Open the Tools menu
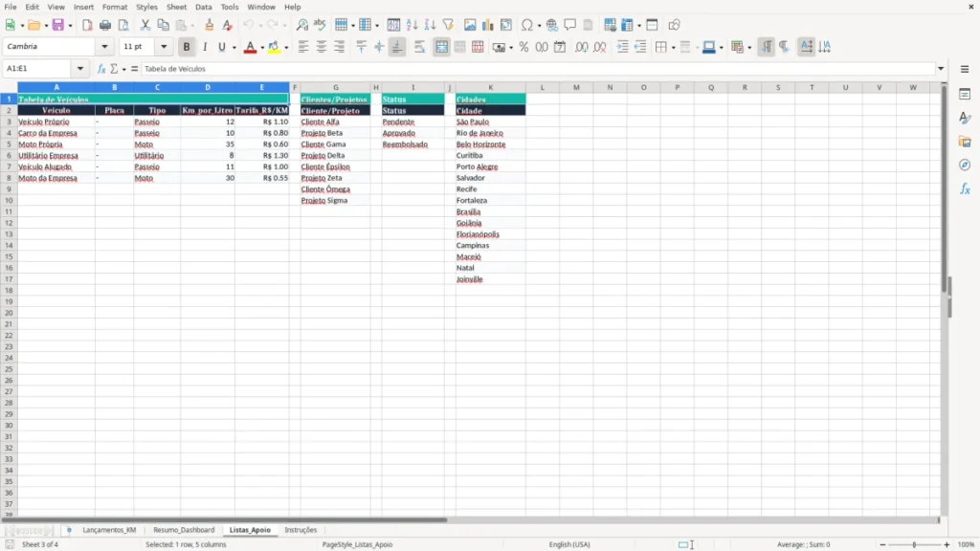Viewport: 980px width, 551px height. tap(230, 7)
